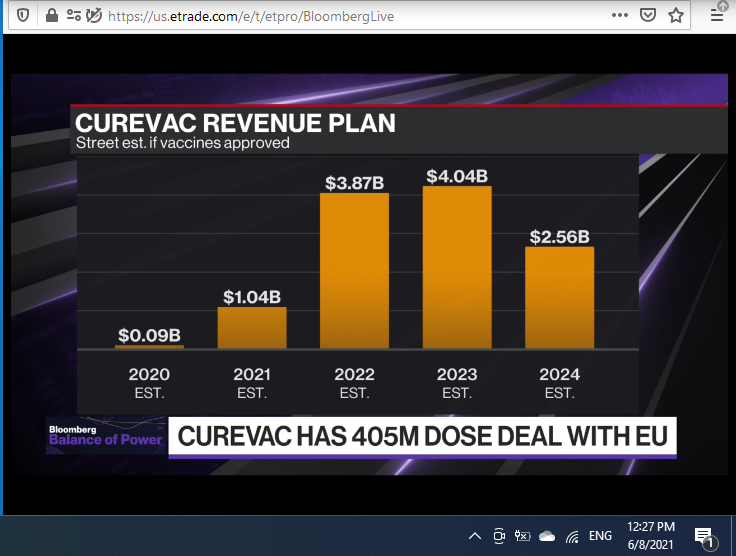Click the 2020 EST. axis label
This screenshot has width=736, height=556.
[x=149, y=383]
